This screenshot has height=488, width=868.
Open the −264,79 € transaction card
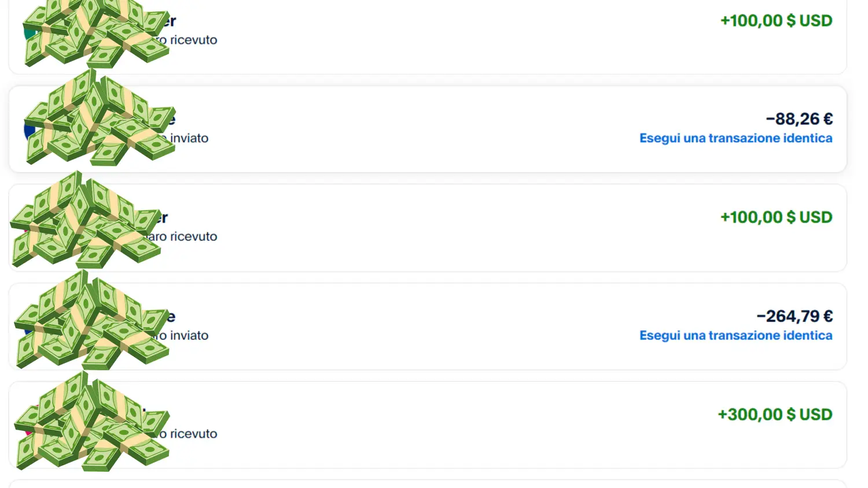pyautogui.click(x=405, y=326)
